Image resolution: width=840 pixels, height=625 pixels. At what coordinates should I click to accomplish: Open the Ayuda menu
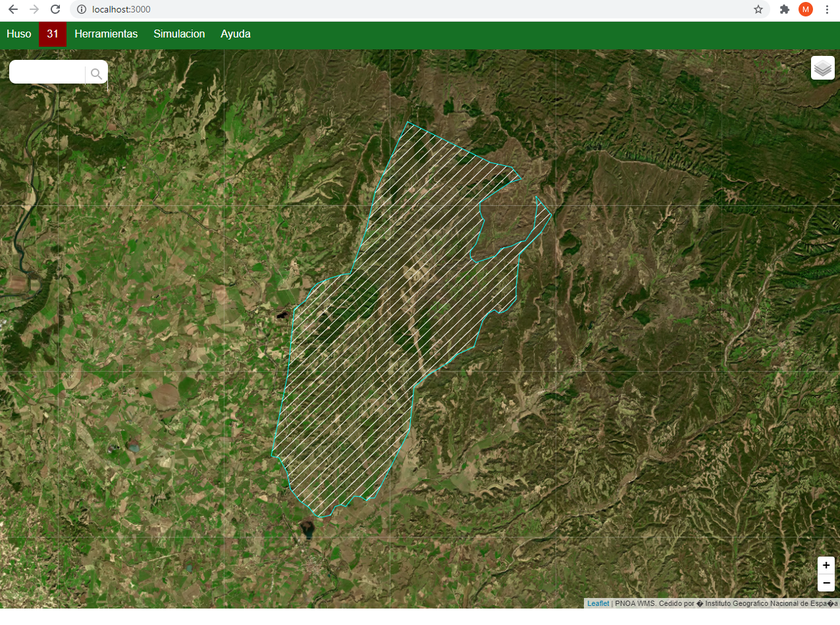[235, 34]
